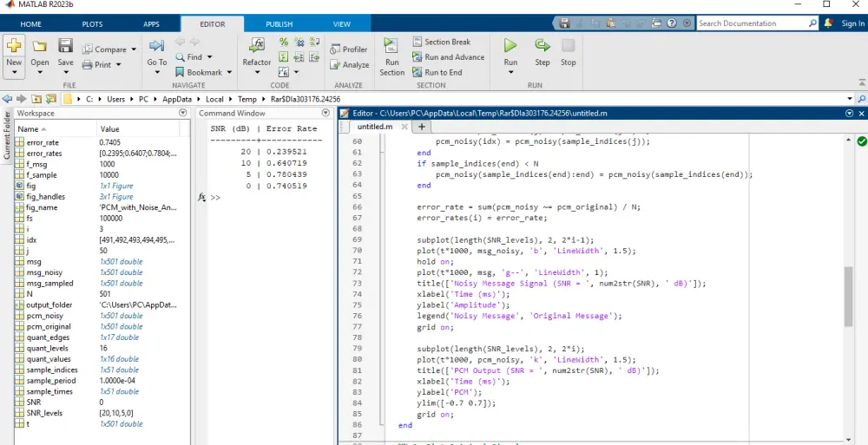Viewport: 868px width, 445px height.
Task: Click the Stop icon
Action: 569,45
